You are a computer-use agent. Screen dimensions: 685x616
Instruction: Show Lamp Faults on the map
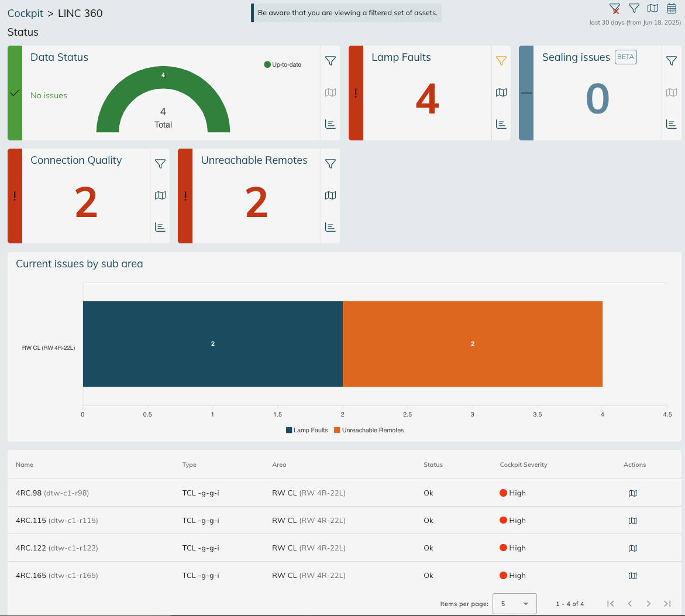[x=501, y=92]
